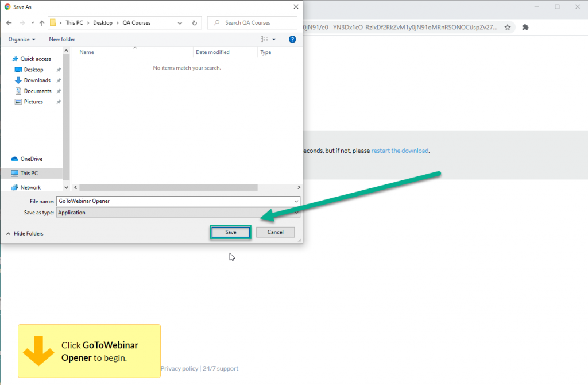Open the Organize menu
Screen dimensions: 588x385
pyautogui.click(x=22, y=39)
